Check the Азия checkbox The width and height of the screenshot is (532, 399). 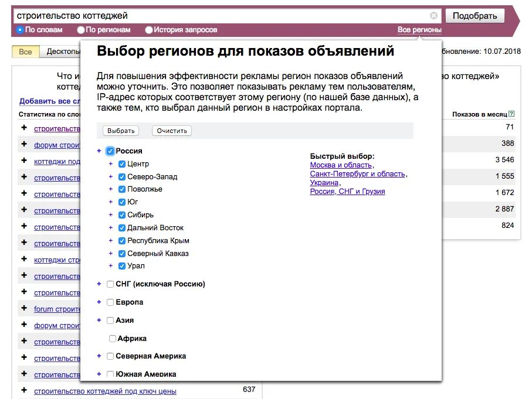click(110, 320)
